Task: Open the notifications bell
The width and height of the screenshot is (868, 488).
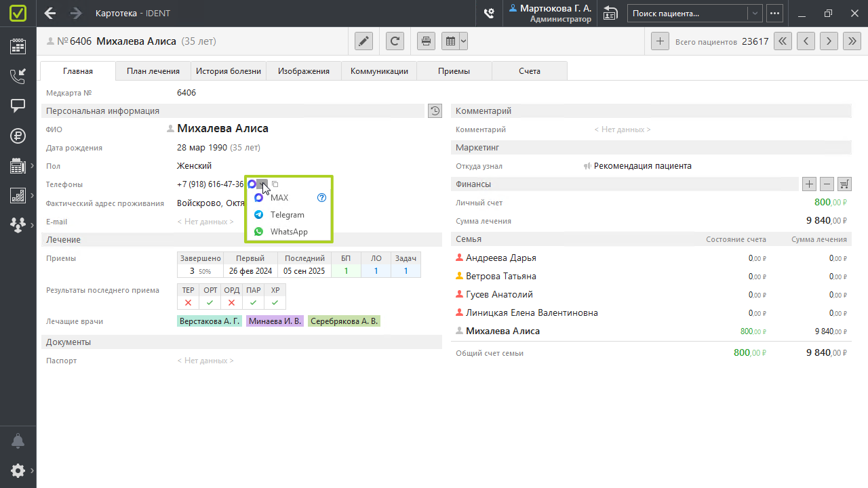Action: click(18, 441)
